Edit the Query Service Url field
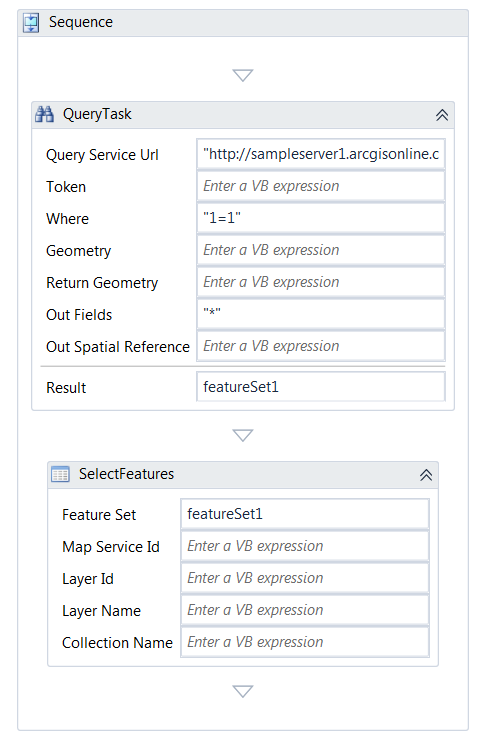This screenshot has width=478, height=743. coord(321,154)
